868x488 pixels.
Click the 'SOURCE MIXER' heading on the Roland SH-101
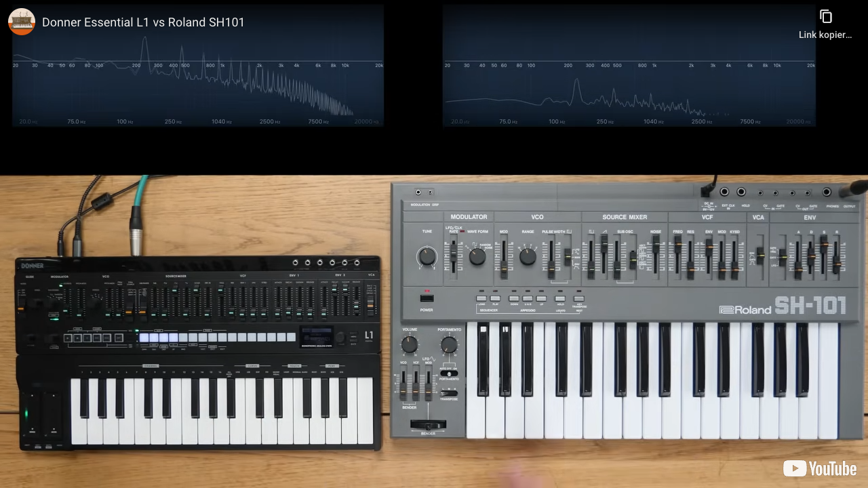tap(625, 217)
